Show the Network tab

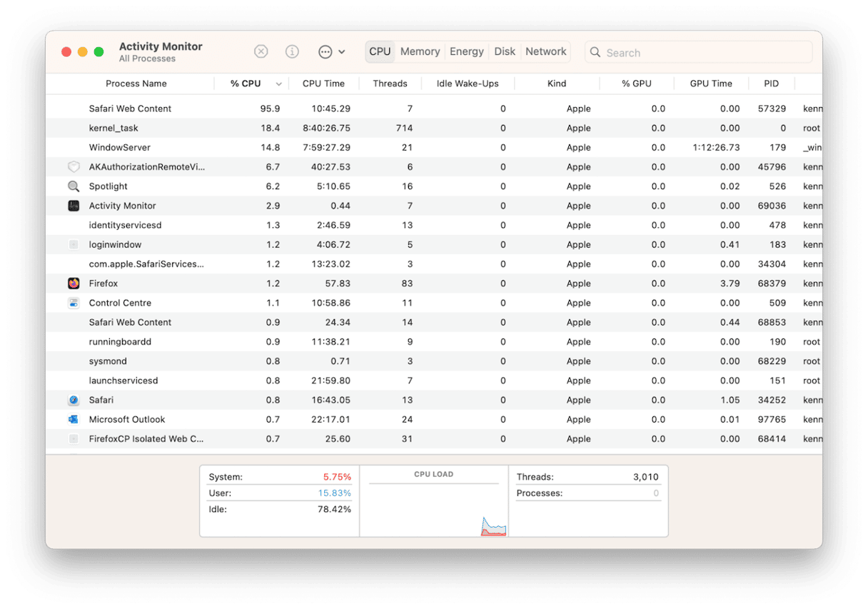[545, 51]
